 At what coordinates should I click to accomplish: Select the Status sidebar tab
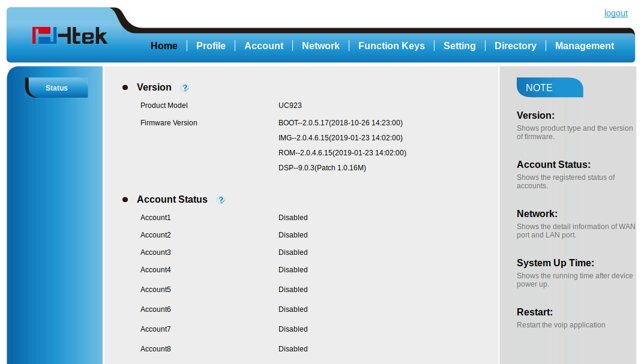(x=57, y=88)
